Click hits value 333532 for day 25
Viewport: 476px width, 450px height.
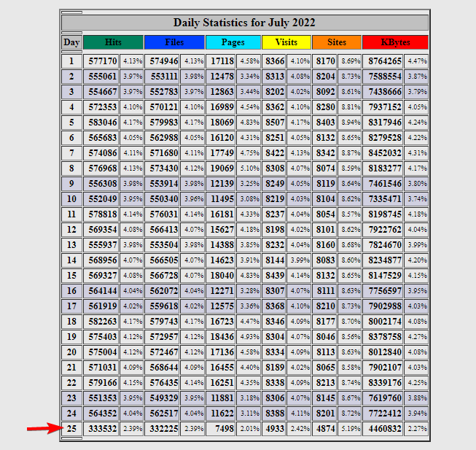[101, 428]
